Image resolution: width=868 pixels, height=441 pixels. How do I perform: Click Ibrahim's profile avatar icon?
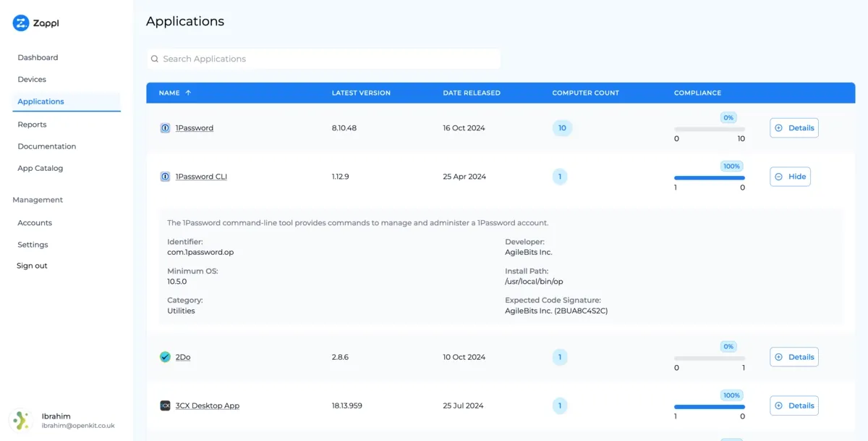[x=21, y=420]
